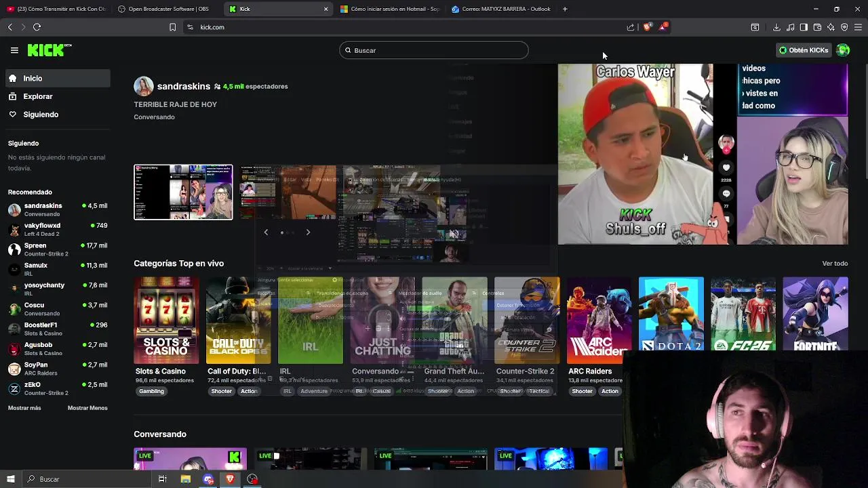Click Ver todo for top categories

[x=835, y=264]
